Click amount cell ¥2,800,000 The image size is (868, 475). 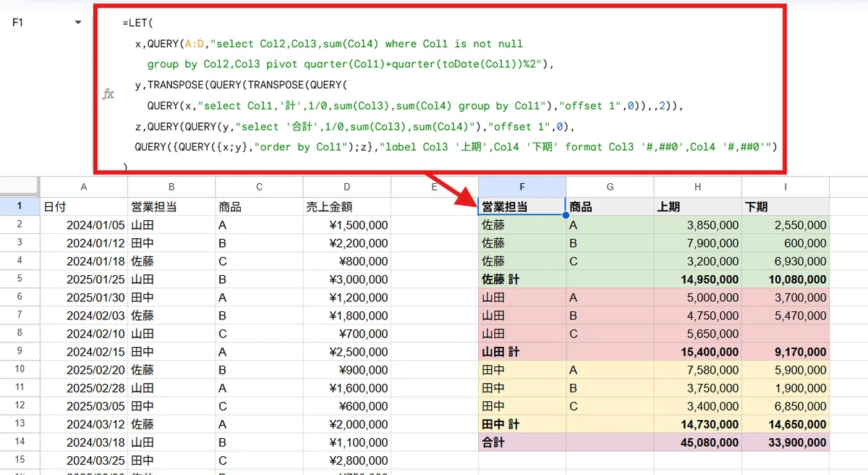click(346, 460)
